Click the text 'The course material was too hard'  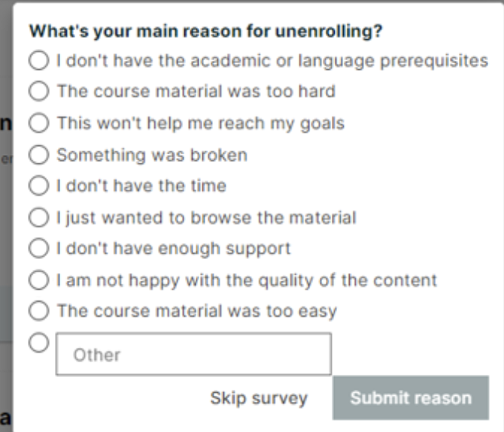coord(196,91)
